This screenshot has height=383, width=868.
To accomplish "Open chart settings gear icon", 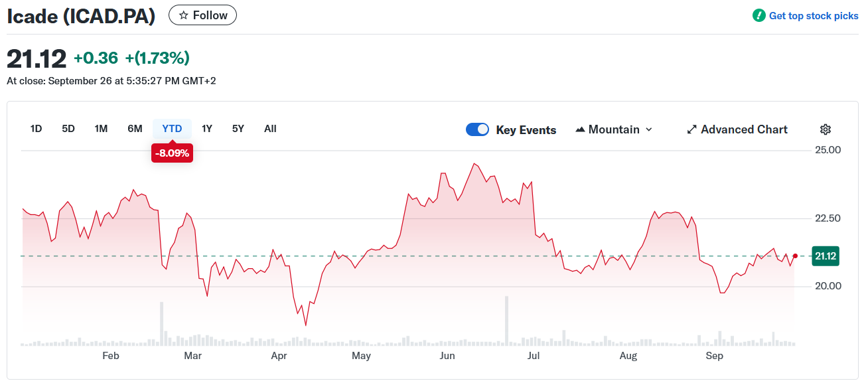I will [826, 129].
